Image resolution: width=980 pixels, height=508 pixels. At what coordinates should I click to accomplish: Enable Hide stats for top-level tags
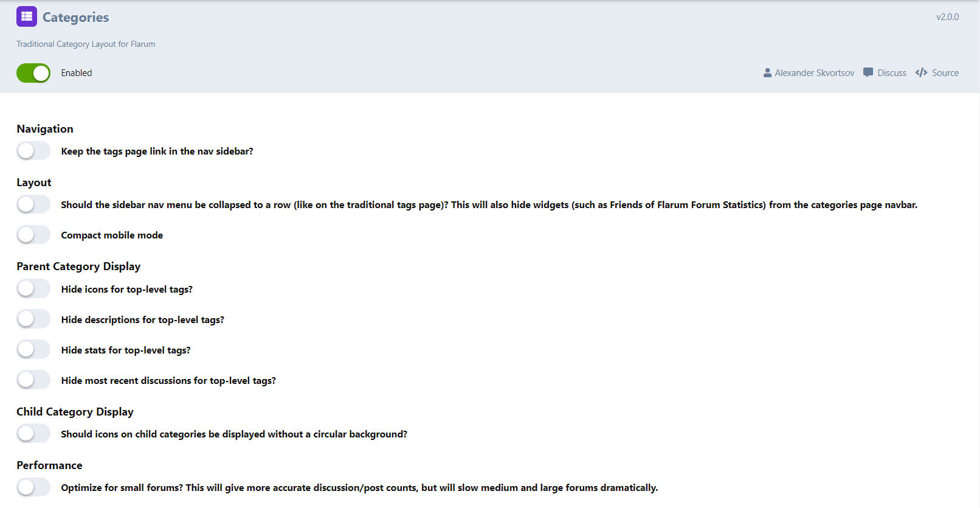coord(33,349)
